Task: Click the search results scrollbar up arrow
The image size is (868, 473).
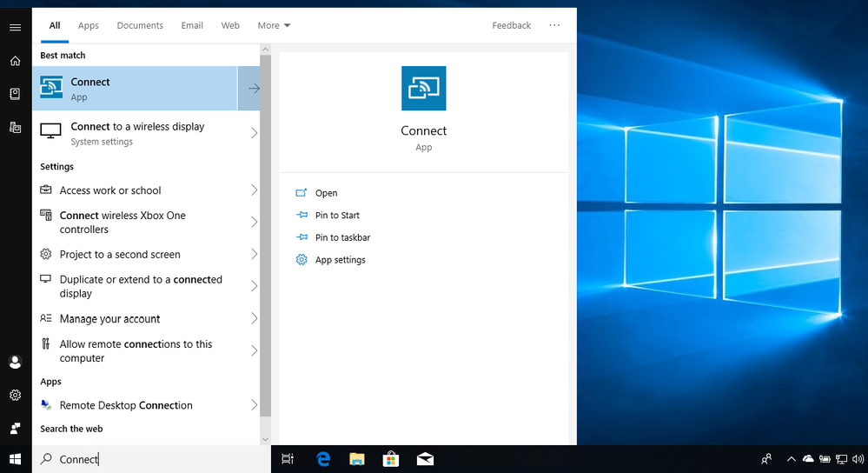Action: (x=265, y=50)
